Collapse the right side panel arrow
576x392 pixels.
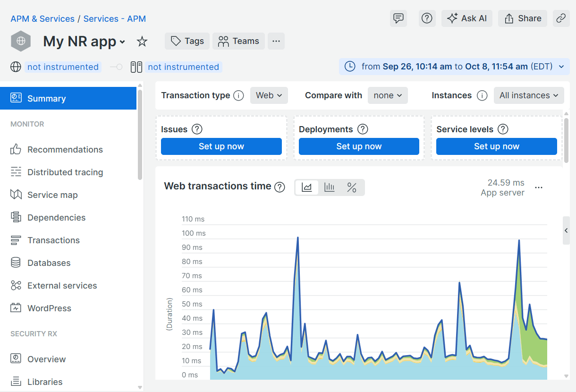(x=566, y=230)
